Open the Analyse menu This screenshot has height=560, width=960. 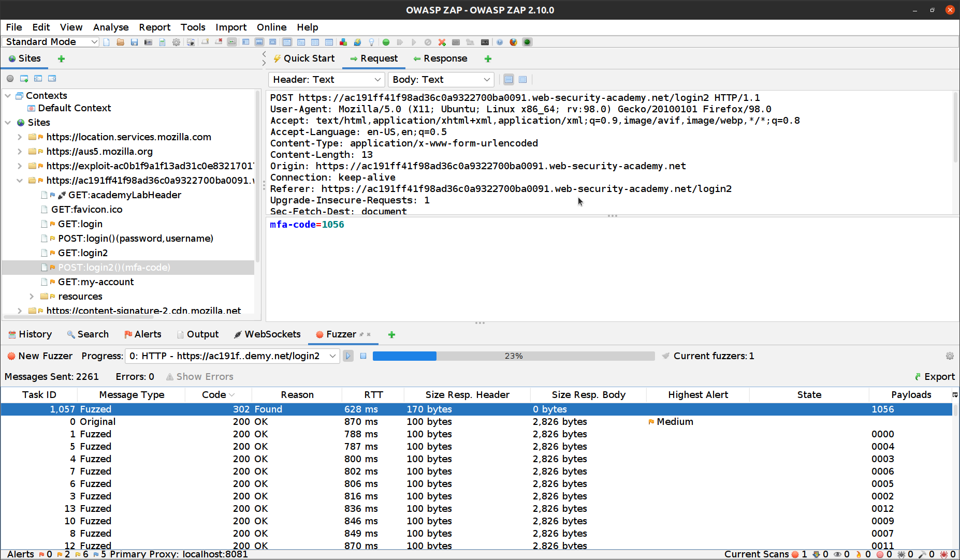point(110,27)
